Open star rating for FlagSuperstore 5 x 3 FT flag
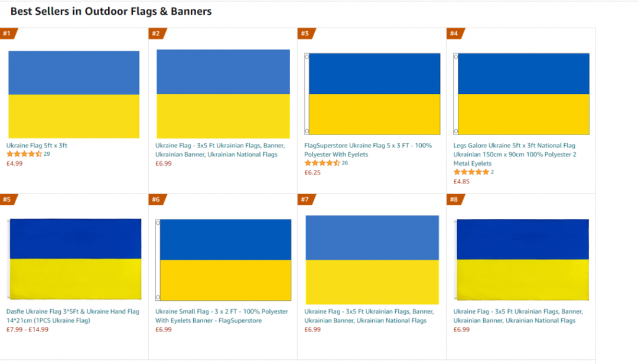The height and width of the screenshot is (364, 638). pos(322,163)
